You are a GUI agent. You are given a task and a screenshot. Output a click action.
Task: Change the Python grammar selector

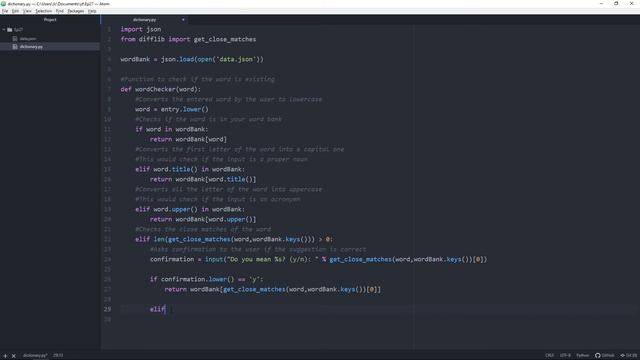click(x=582, y=356)
